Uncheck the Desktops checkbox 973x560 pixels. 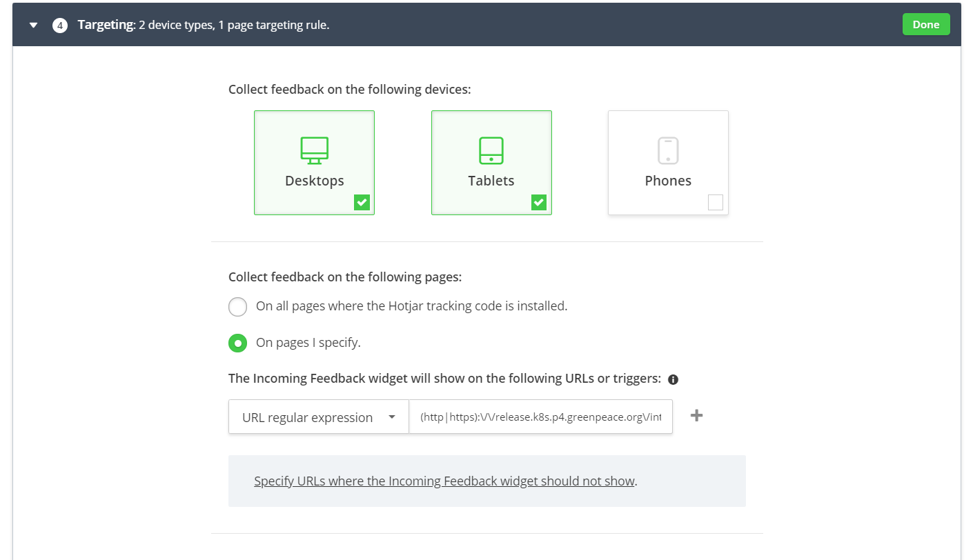[362, 202]
